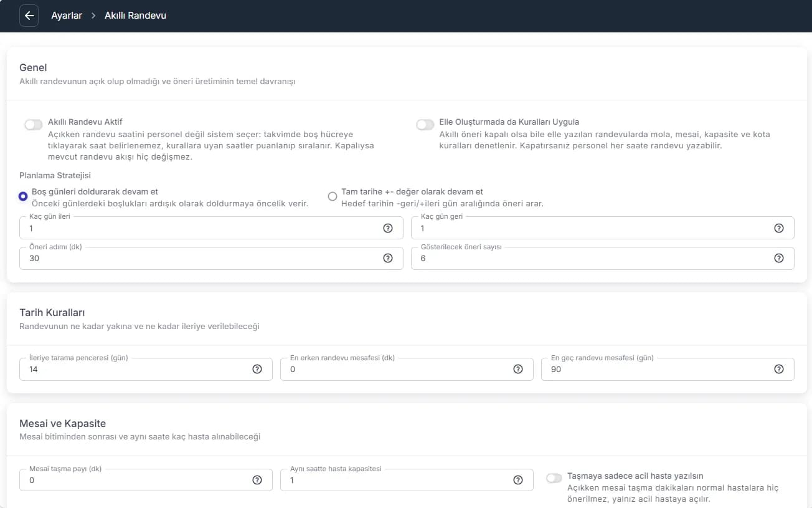Toggle Taşmaya sadece acil hasta yazılsın
The width and height of the screenshot is (812, 508).
point(554,478)
